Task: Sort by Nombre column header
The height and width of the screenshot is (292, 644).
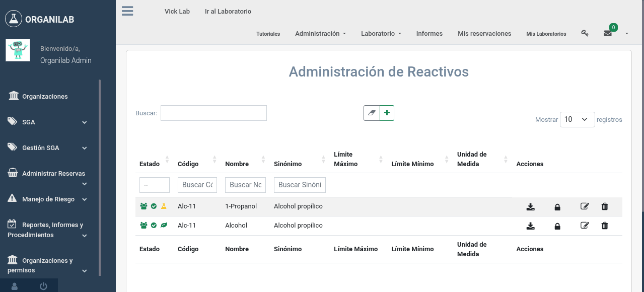Action: click(x=245, y=160)
